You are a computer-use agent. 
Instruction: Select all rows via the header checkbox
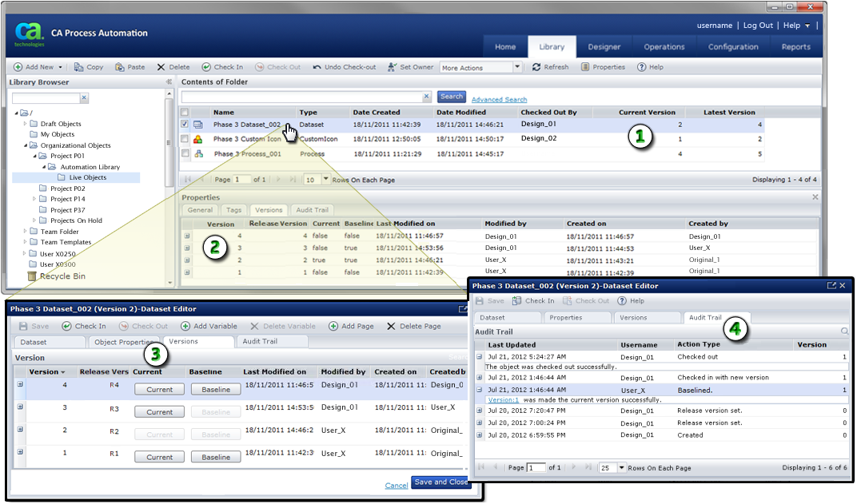click(184, 113)
